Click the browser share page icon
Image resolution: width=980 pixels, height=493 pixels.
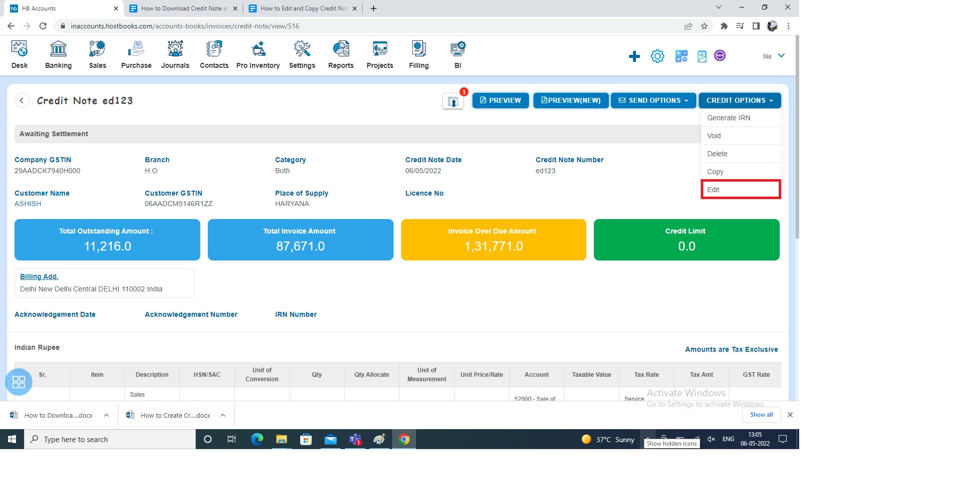(688, 26)
